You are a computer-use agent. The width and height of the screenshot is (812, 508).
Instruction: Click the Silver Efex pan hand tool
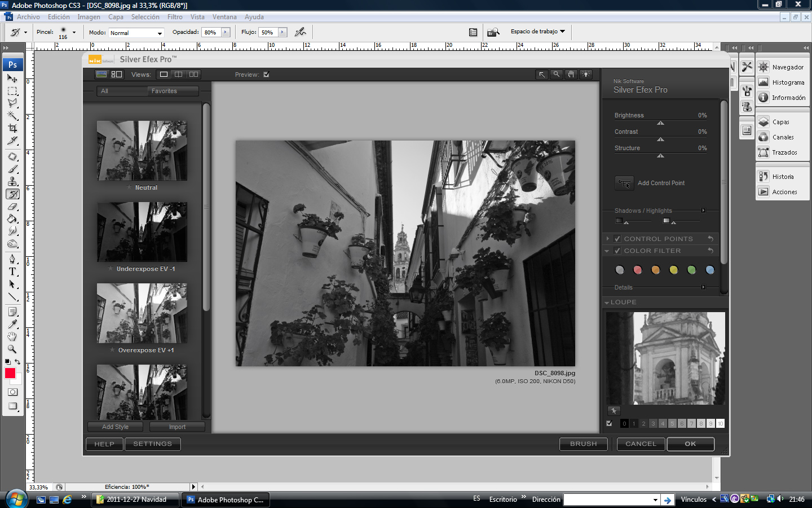pyautogui.click(x=571, y=75)
